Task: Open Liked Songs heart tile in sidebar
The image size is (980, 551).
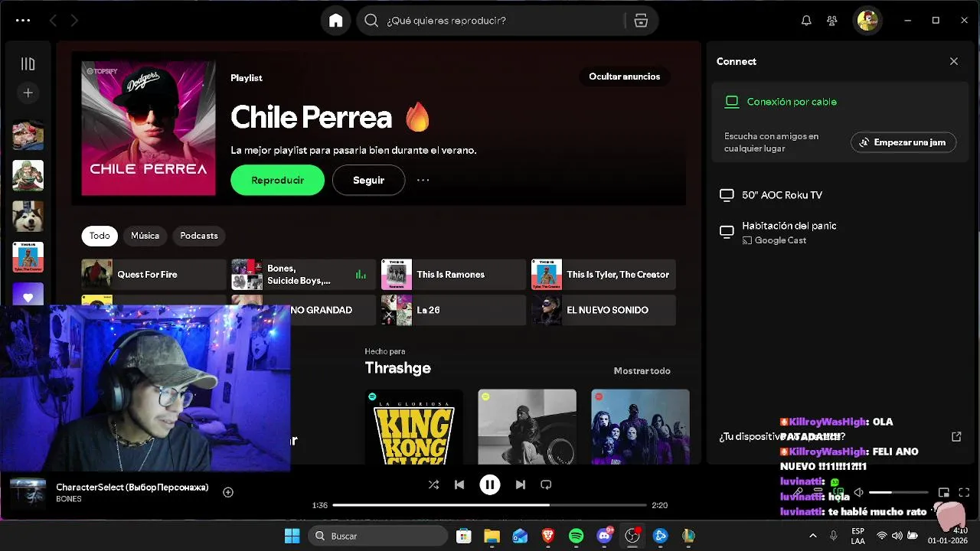Action: (28, 295)
